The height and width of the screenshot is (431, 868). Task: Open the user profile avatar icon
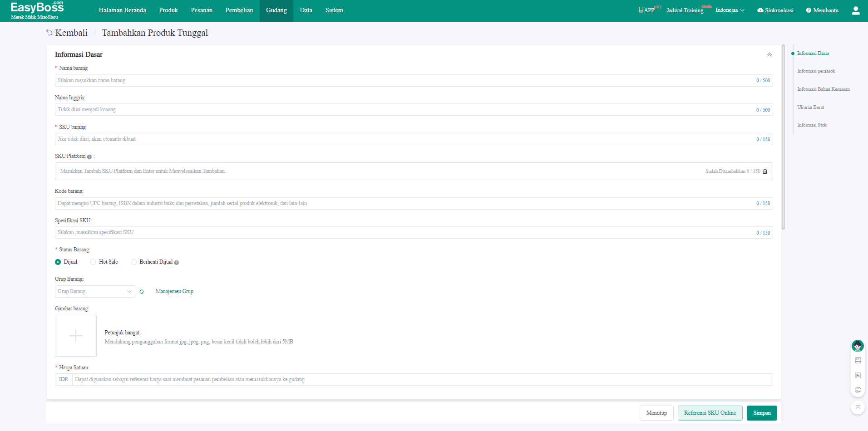[856, 10]
